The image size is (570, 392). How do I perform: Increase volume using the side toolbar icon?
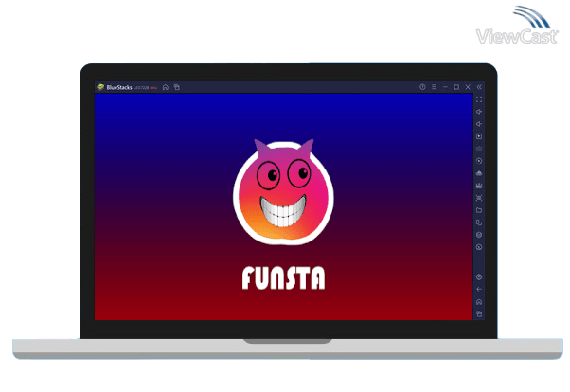pyautogui.click(x=479, y=112)
